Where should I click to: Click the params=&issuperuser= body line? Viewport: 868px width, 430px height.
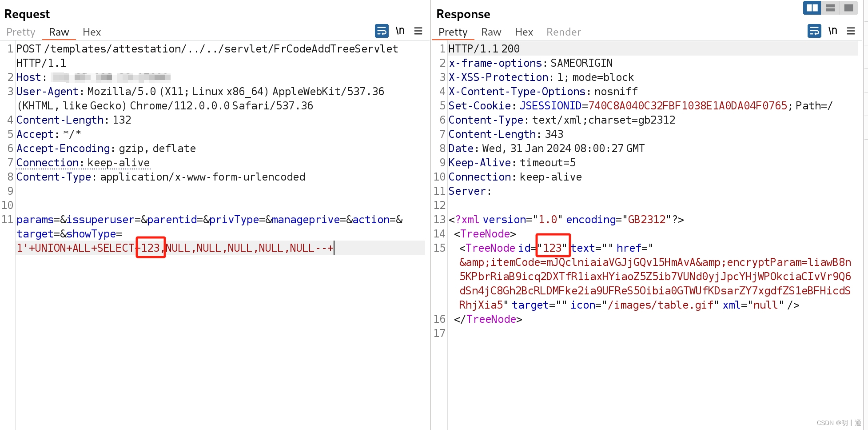[x=210, y=220]
